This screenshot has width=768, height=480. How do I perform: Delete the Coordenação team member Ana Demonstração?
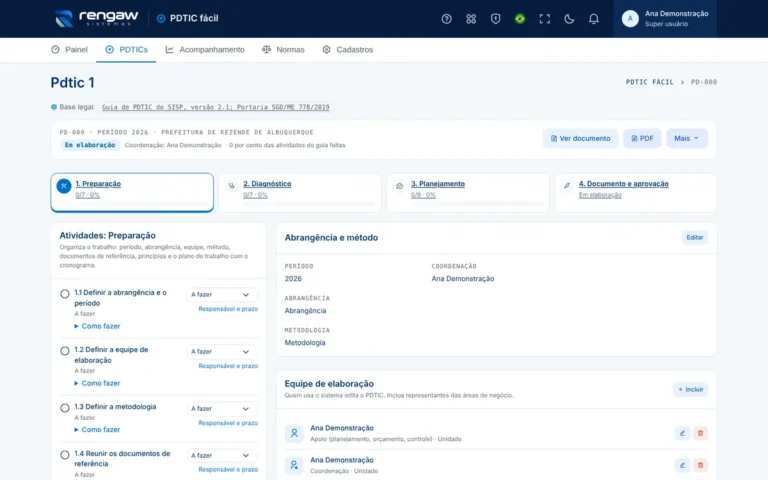[700, 465]
